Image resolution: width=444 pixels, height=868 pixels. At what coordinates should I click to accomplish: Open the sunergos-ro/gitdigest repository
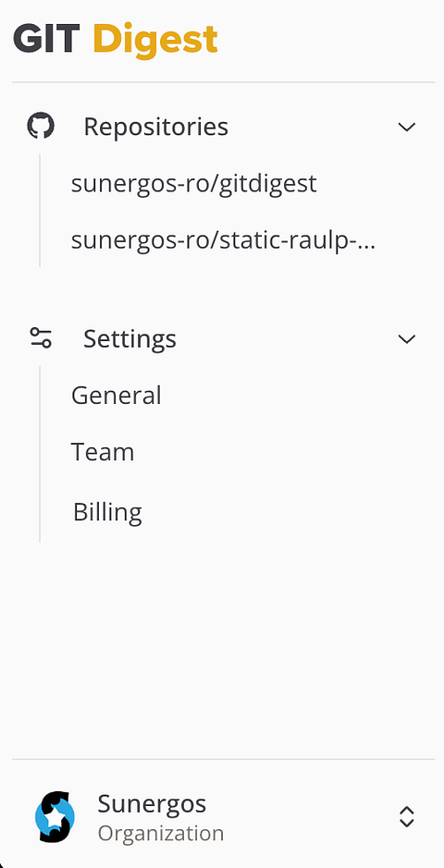tap(193, 183)
